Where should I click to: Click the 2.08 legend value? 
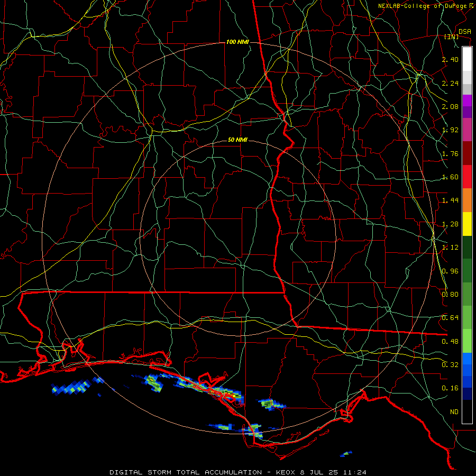coord(450,106)
